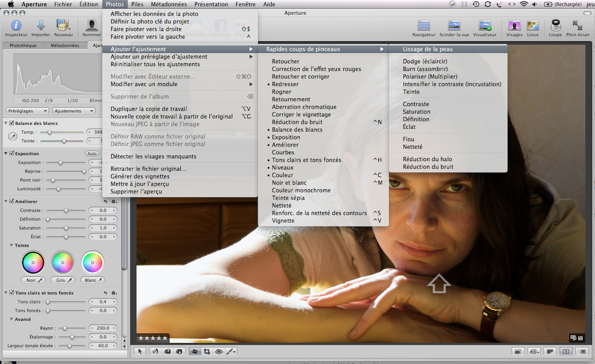595x364 pixels.
Task: Collapse the Balance des blancs section
Action: 6,123
